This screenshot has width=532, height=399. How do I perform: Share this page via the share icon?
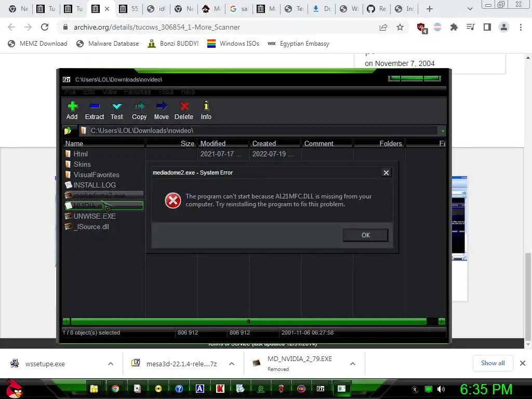pyautogui.click(x=383, y=27)
